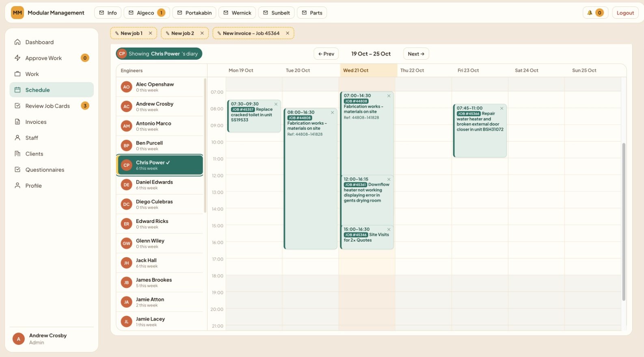Open the Dashboard page
This screenshot has height=357, width=644.
coord(52,42)
